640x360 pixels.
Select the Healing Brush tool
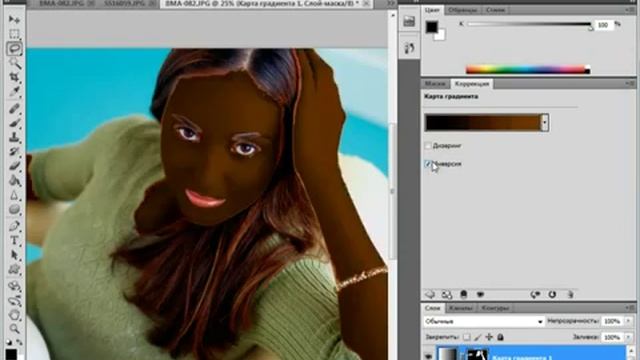[14, 108]
